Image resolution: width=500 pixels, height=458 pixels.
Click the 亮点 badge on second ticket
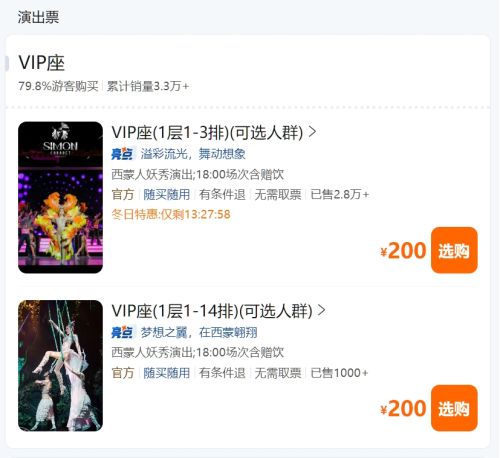[122, 332]
